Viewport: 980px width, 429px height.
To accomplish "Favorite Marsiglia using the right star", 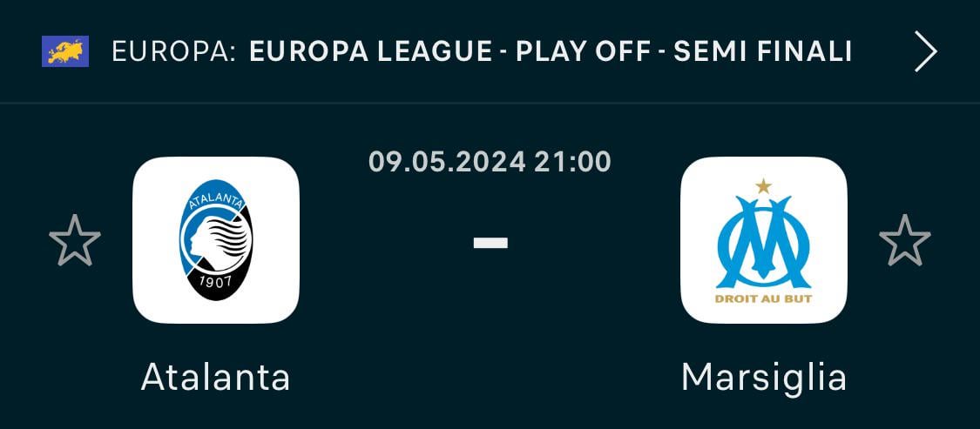I will click(905, 240).
